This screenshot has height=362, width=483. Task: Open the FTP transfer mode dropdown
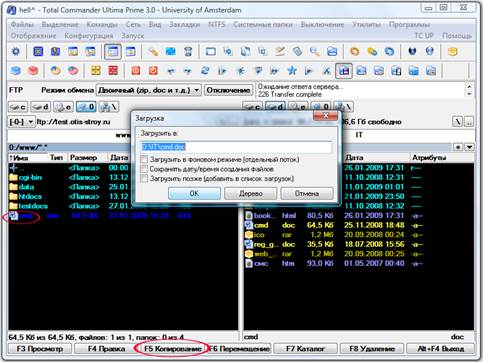(x=149, y=90)
